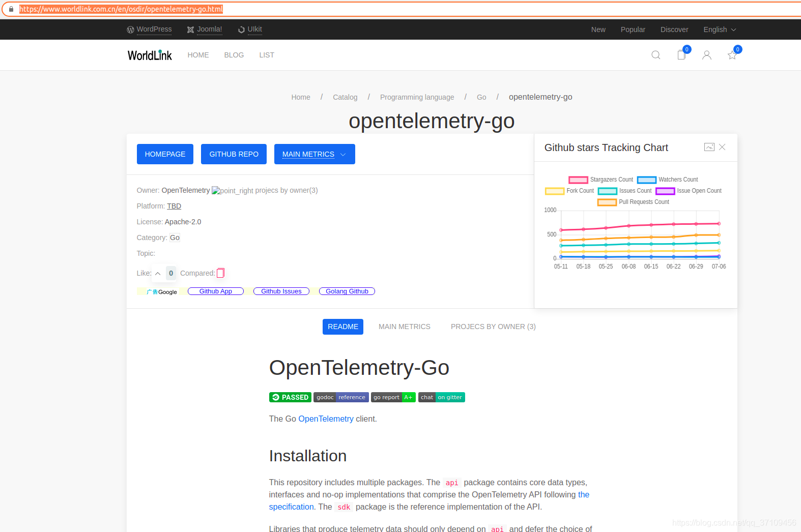This screenshot has width=801, height=532.
Task: Switch to the README tab
Action: (343, 327)
